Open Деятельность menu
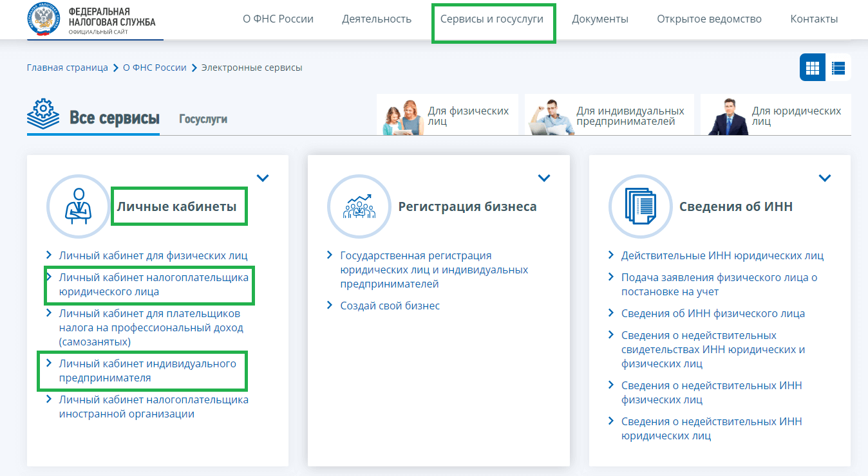Image resolution: width=868 pixels, height=476 pixels. (x=377, y=19)
